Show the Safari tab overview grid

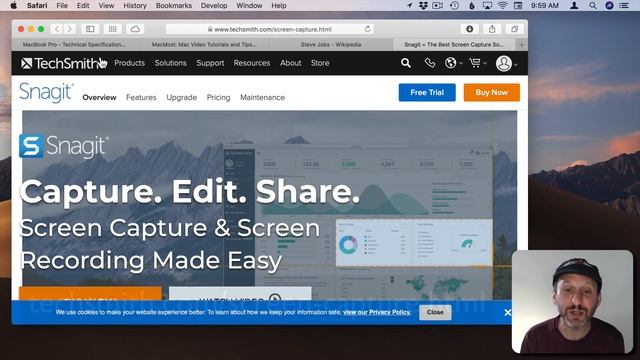point(112,29)
